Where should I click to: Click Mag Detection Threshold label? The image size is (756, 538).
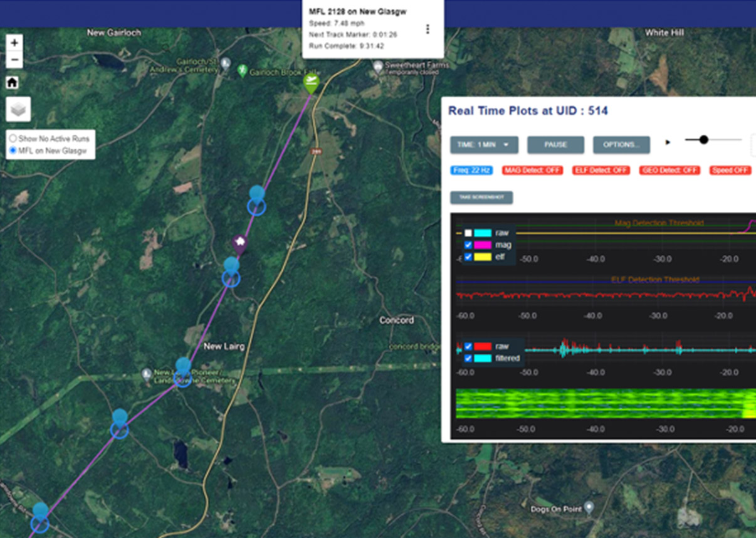coord(659,223)
